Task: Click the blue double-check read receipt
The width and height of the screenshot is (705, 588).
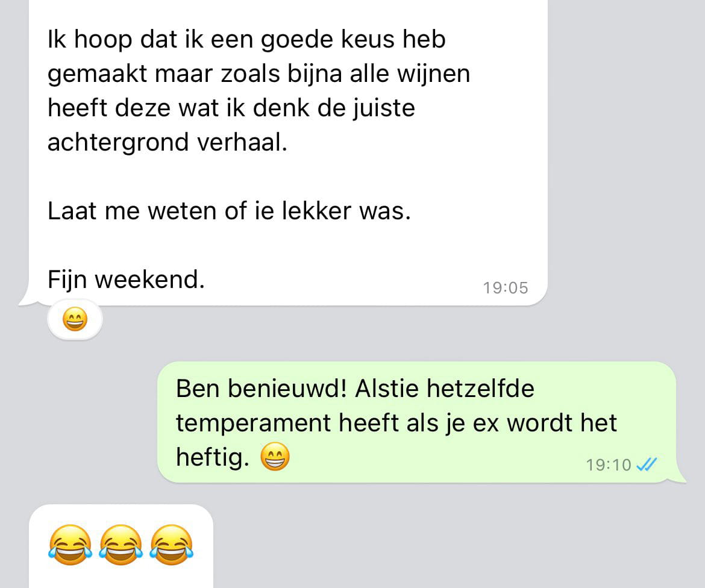Action: [647, 464]
